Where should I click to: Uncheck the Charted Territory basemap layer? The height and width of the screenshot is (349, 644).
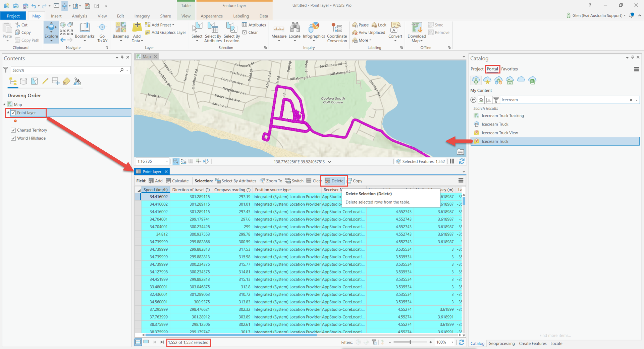click(13, 130)
